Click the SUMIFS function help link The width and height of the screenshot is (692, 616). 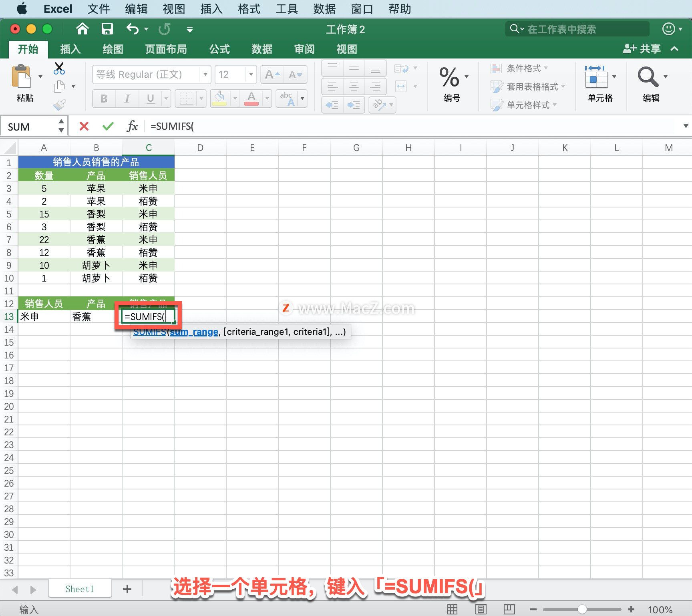(149, 332)
